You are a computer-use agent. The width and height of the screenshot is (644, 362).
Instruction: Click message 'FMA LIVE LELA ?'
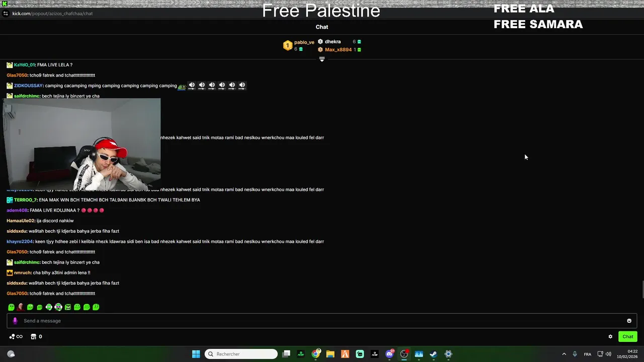point(55,65)
